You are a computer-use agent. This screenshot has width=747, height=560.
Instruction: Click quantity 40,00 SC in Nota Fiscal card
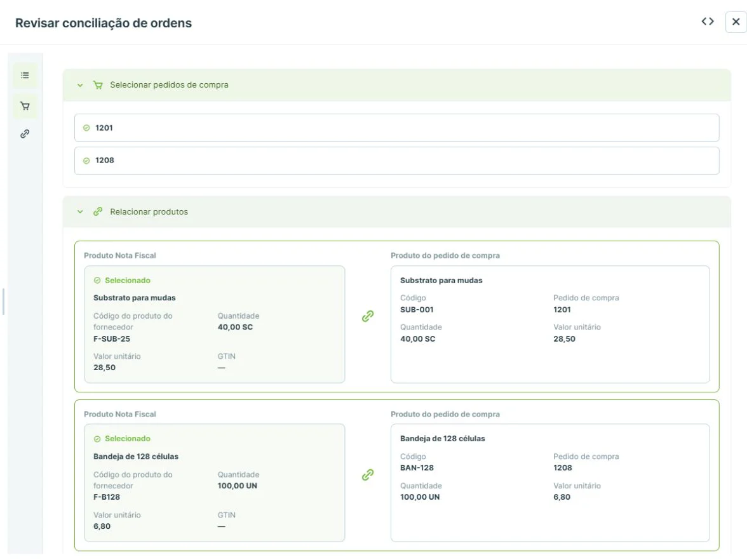coord(235,327)
